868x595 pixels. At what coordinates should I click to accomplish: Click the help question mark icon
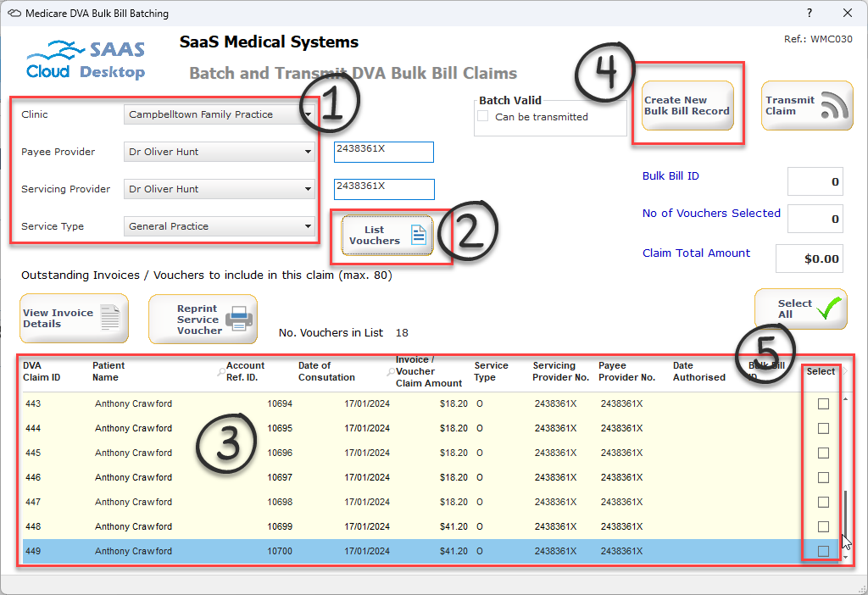[810, 13]
